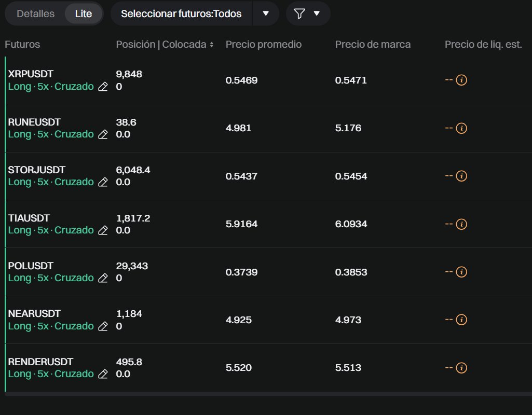Edit leverage for RENDERUSDT position

103,375
